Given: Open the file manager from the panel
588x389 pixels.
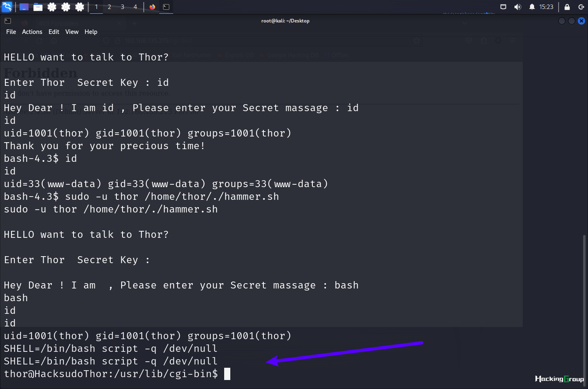Looking at the screenshot, I should coord(38,7).
